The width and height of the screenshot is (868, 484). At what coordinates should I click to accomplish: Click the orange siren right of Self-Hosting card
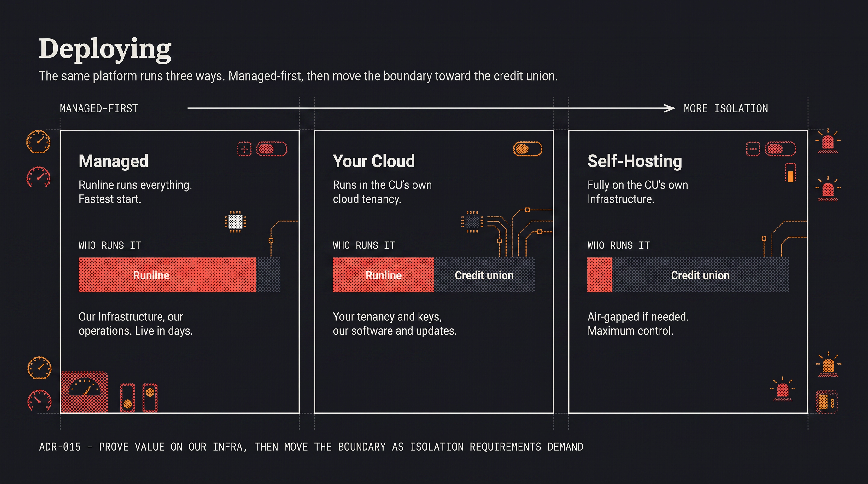(x=828, y=365)
